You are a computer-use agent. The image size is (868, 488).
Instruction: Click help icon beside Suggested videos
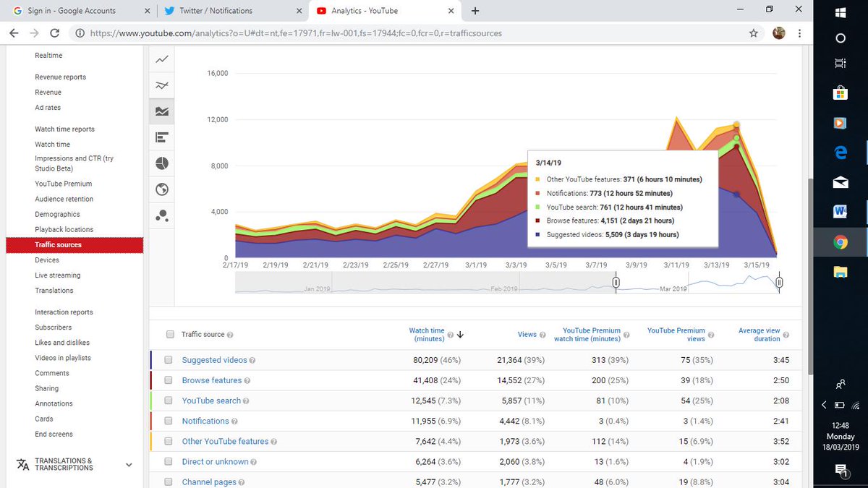[252, 360]
